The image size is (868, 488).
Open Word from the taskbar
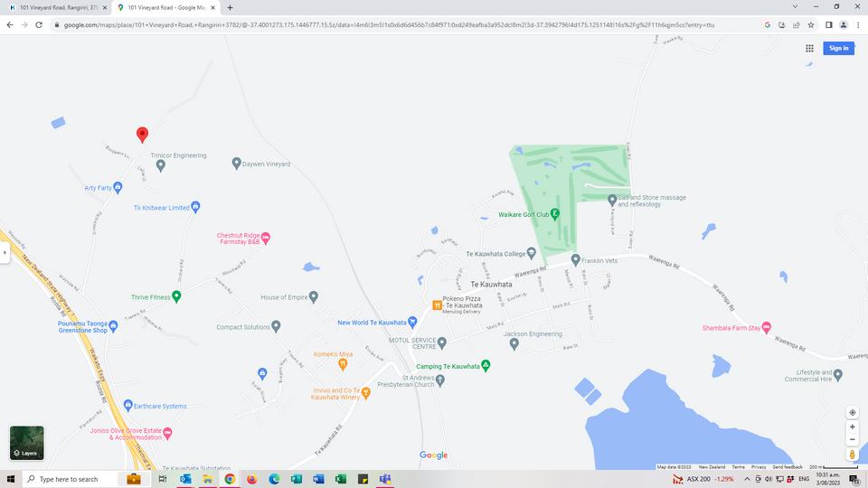click(318, 479)
